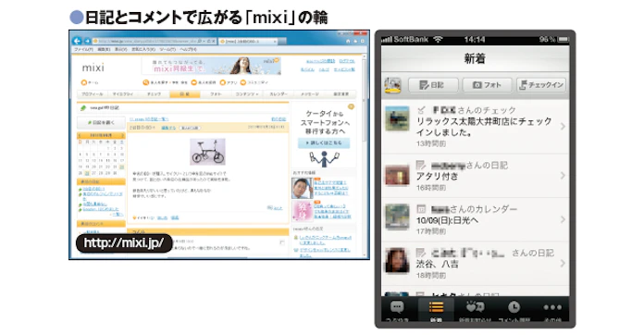
Task: Click the mixi同級生 banner advertisement
Action: [211, 66]
